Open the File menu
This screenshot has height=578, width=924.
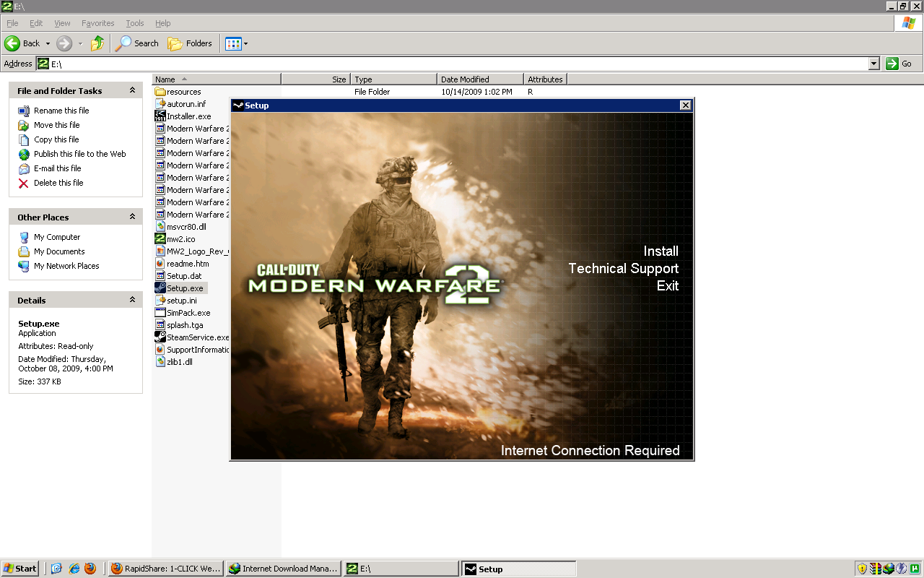12,23
